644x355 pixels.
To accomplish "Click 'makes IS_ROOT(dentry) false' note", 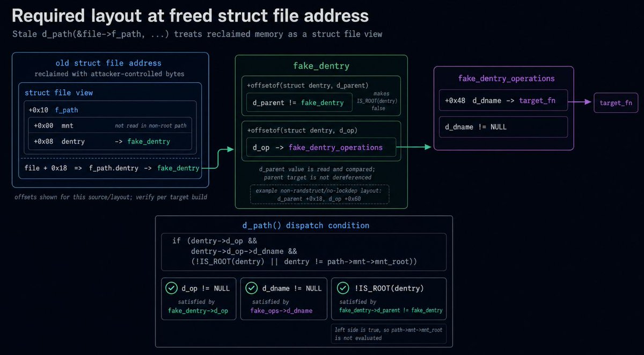I will pyautogui.click(x=378, y=100).
